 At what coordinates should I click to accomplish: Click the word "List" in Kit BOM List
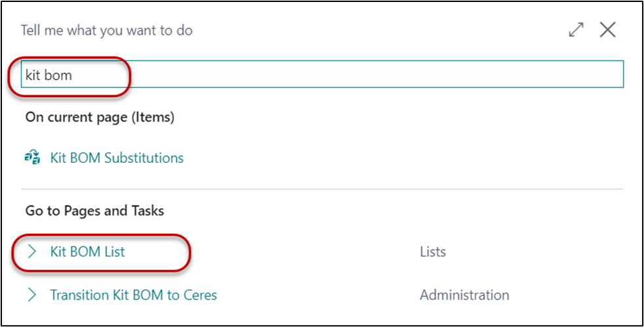[x=114, y=251]
